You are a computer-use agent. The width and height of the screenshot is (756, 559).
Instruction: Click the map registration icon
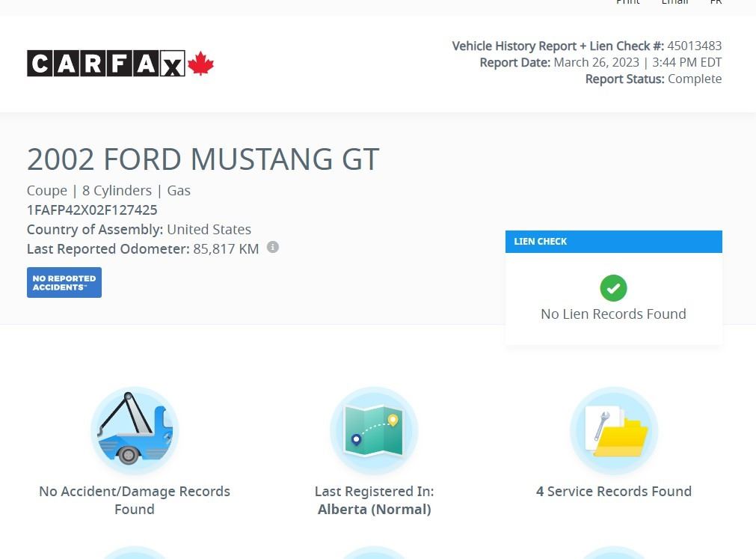pyautogui.click(x=374, y=430)
